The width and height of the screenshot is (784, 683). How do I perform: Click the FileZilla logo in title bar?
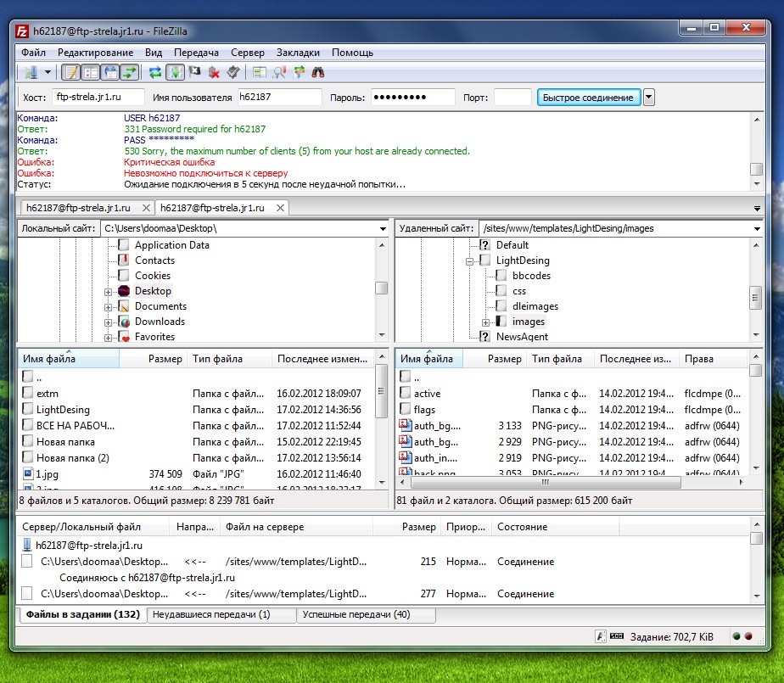pos(22,31)
